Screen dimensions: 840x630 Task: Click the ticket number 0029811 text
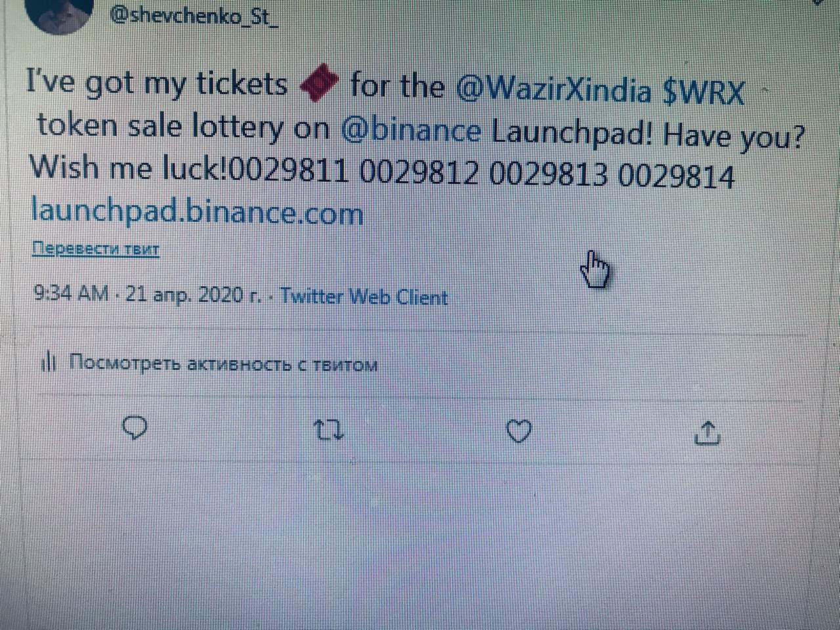click(289, 172)
